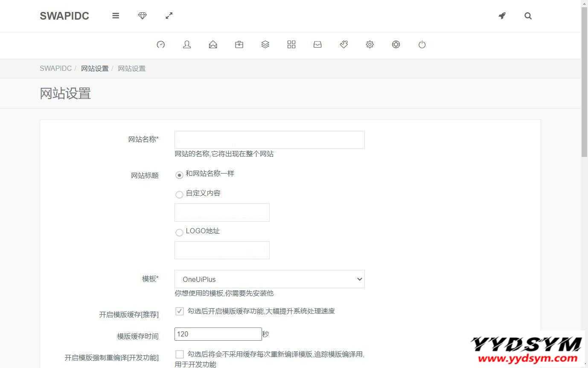This screenshot has height=368, width=588.
Task: Select the 自定义内容 radio option
Action: click(179, 194)
